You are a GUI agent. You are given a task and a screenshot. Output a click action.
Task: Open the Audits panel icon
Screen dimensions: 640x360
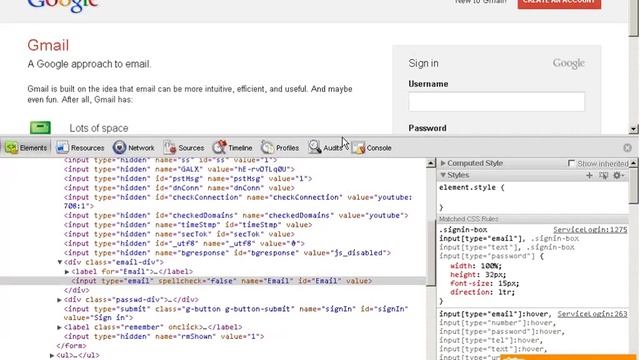[315, 147]
